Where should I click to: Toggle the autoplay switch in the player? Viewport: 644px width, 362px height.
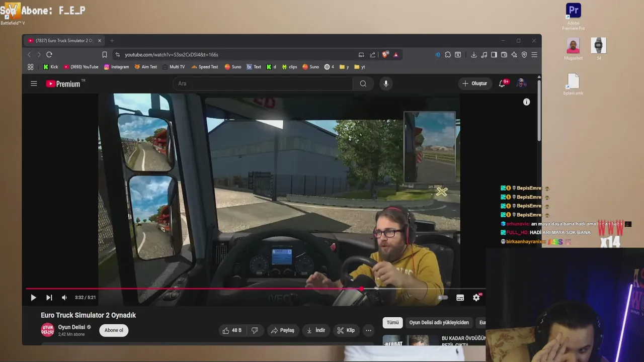coord(442,298)
